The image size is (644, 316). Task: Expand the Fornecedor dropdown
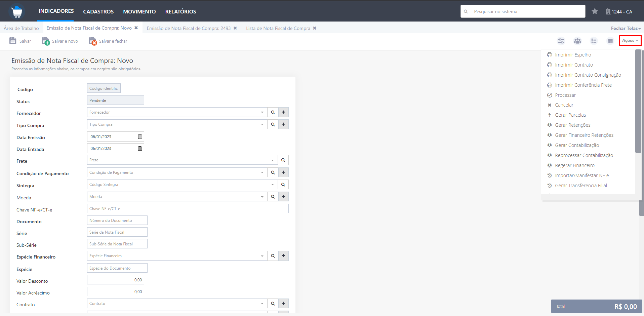tap(262, 112)
